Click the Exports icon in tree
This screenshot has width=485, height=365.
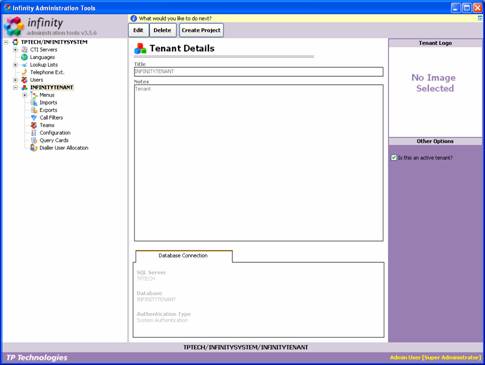pyautogui.click(x=34, y=110)
